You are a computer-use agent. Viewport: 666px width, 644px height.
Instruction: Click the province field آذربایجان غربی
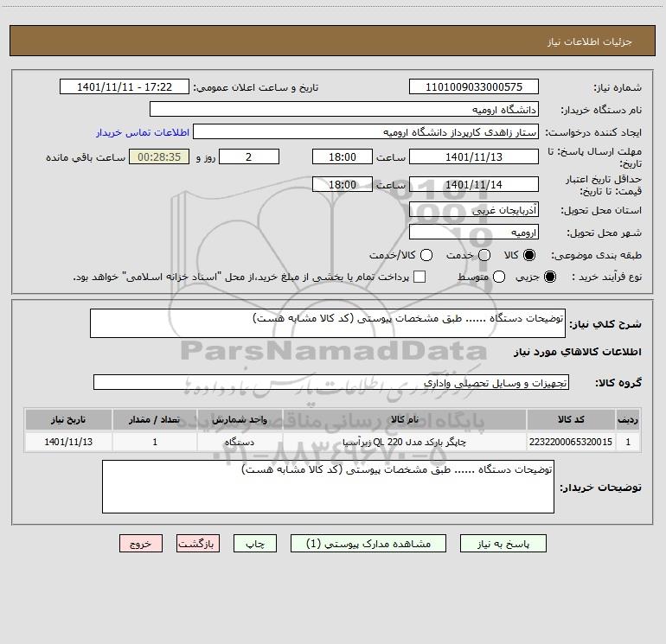pyautogui.click(x=474, y=209)
